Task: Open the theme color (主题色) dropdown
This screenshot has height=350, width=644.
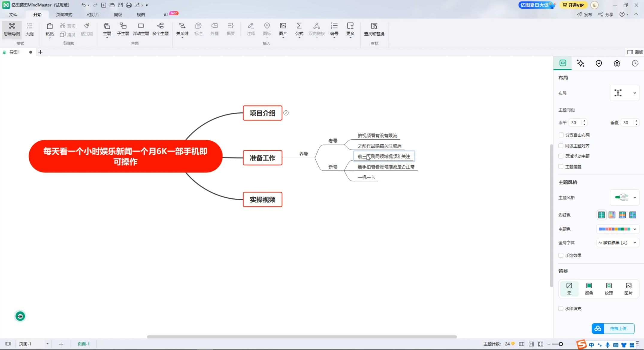Action: [618, 229]
